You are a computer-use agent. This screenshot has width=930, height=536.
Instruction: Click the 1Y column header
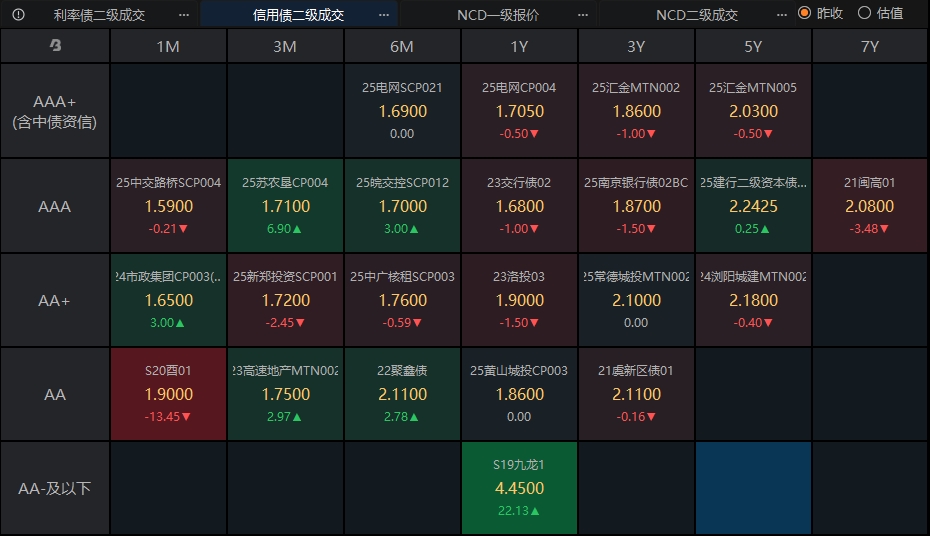pos(519,46)
